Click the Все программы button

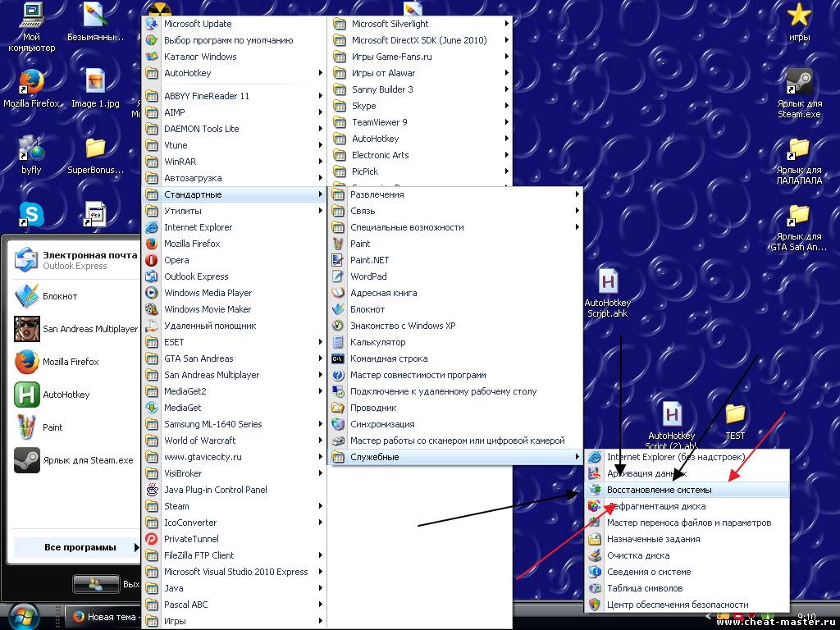click(x=80, y=547)
